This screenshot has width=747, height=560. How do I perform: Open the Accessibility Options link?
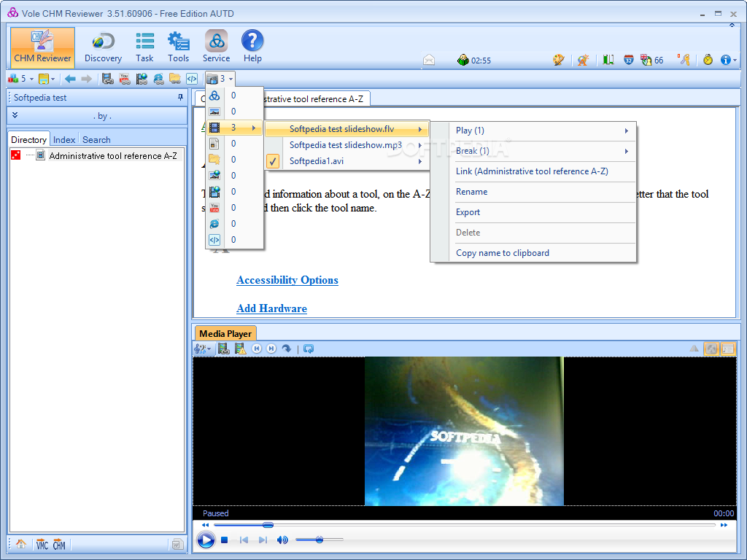point(287,280)
